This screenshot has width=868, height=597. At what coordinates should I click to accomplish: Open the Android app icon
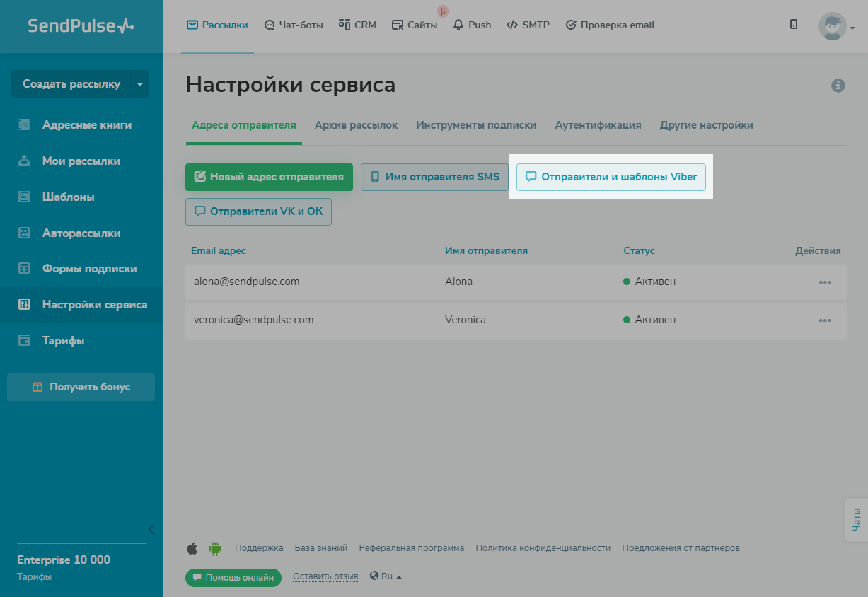click(215, 548)
